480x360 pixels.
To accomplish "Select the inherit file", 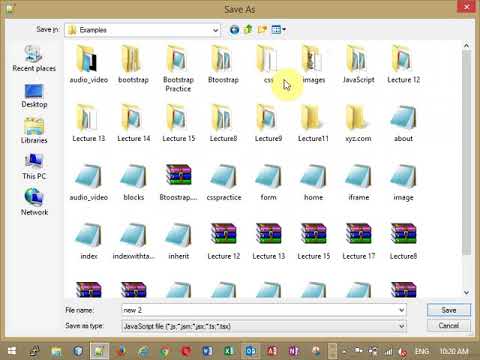I will click(x=178, y=241).
